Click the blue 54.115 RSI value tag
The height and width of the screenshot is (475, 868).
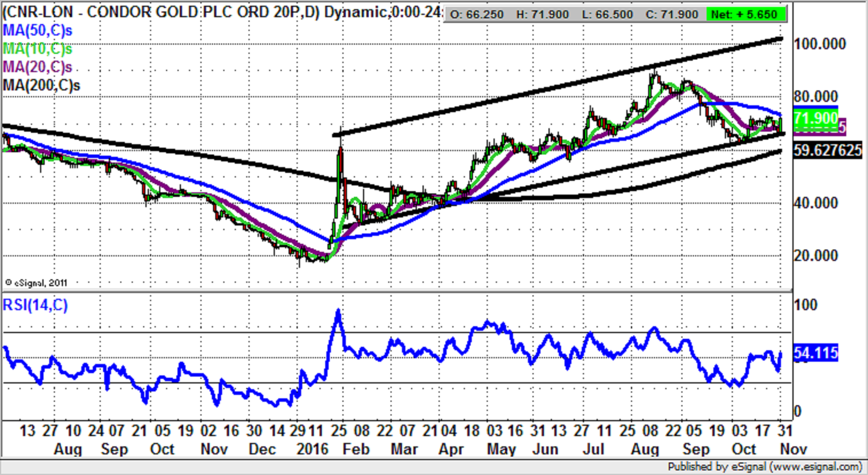(x=815, y=353)
